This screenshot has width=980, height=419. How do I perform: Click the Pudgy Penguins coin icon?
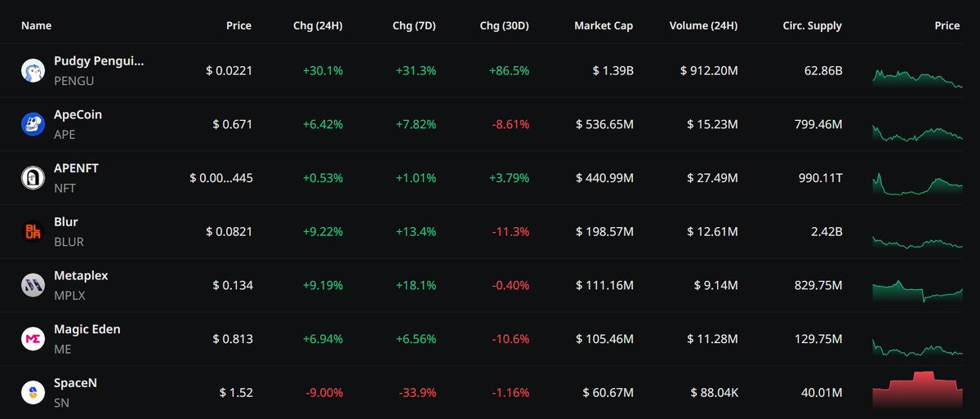pos(32,70)
